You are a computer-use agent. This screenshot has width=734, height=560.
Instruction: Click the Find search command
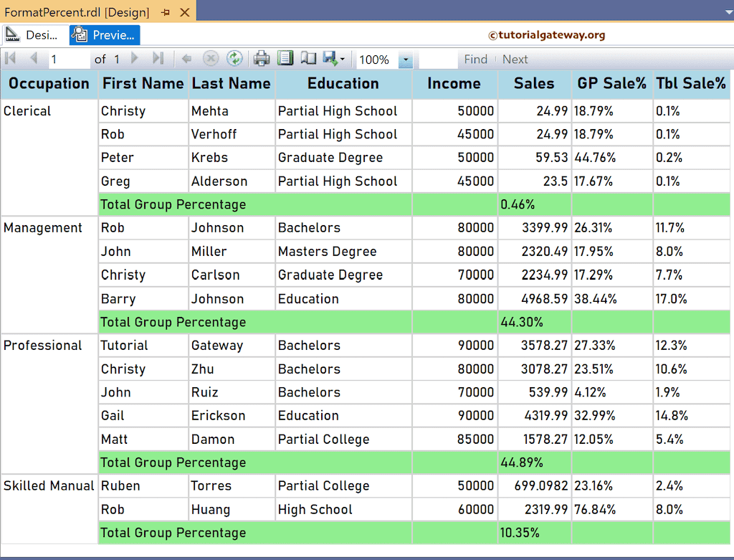[476, 59]
